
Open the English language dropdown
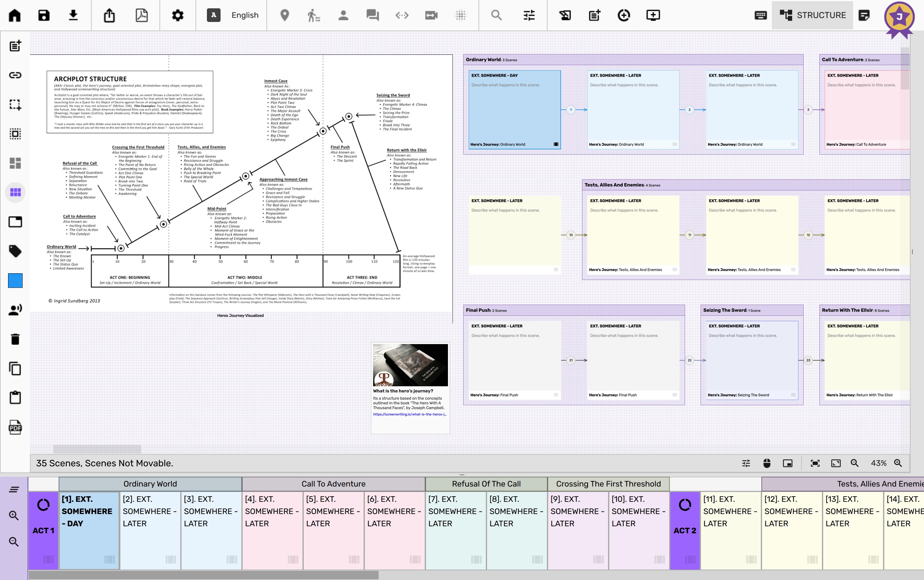[x=245, y=15]
